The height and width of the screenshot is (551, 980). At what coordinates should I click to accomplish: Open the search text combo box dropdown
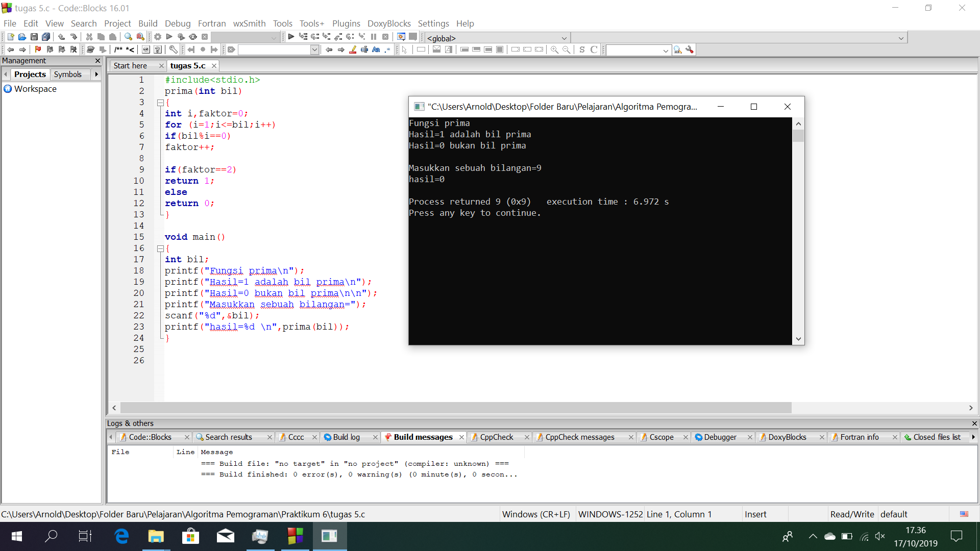314,49
